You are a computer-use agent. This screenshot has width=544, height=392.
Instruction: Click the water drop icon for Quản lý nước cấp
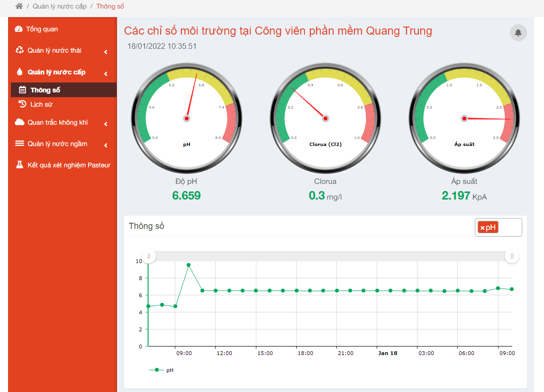(20, 72)
